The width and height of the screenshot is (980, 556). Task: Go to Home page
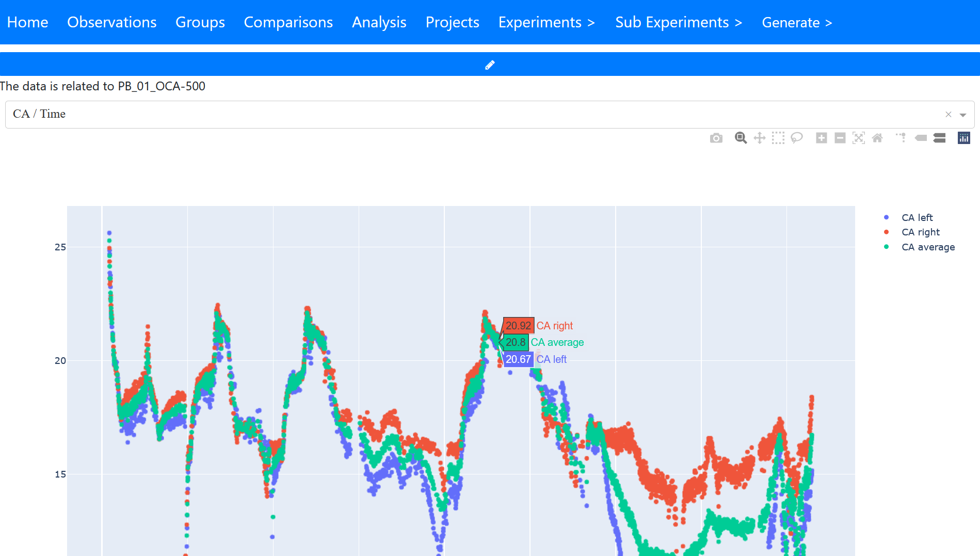tap(28, 22)
